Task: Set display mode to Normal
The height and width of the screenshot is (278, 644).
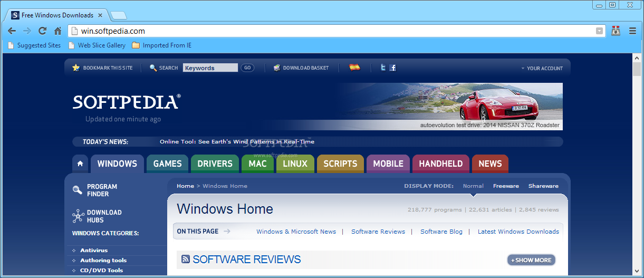Action: (473, 186)
